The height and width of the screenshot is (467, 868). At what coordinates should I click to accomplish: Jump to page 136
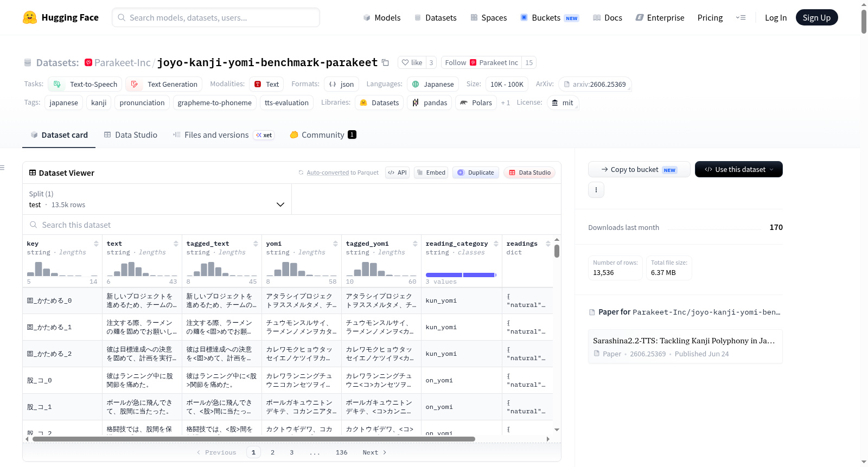pyautogui.click(x=341, y=452)
